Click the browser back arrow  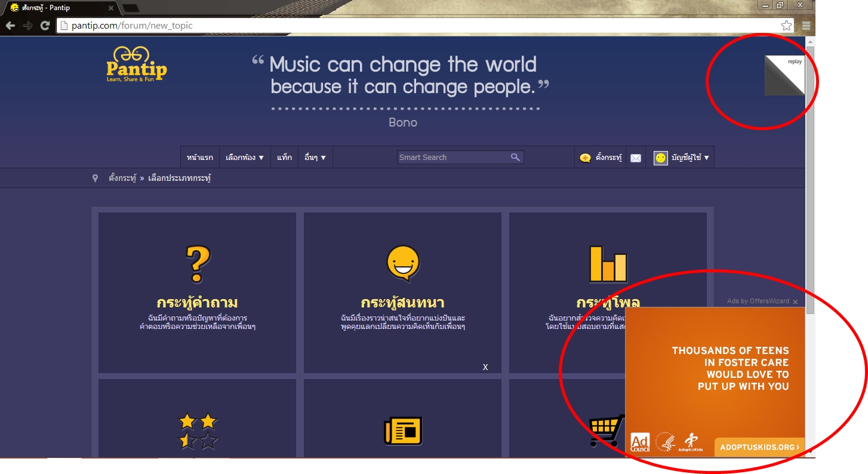click(10, 26)
